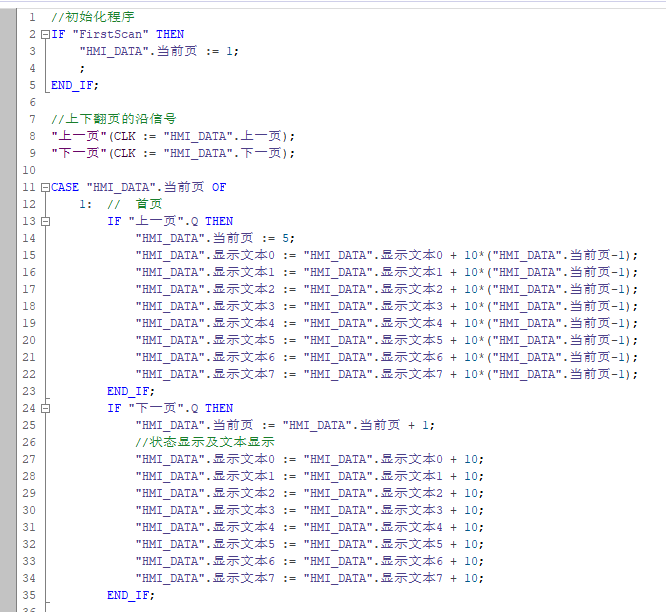Image resolution: width=666 pixels, height=612 pixels.
Task: Click END_IF; on line 35
Action: pos(131,595)
